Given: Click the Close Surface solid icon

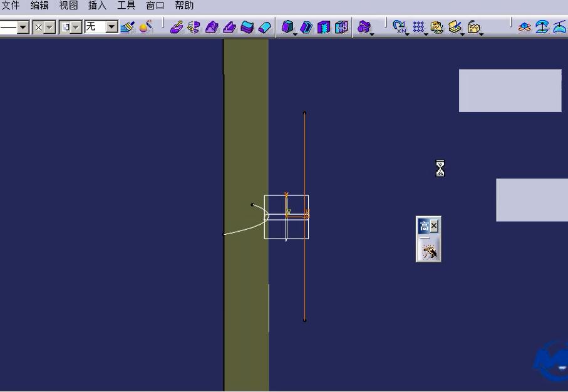Looking at the screenshot, I should click(323, 27).
